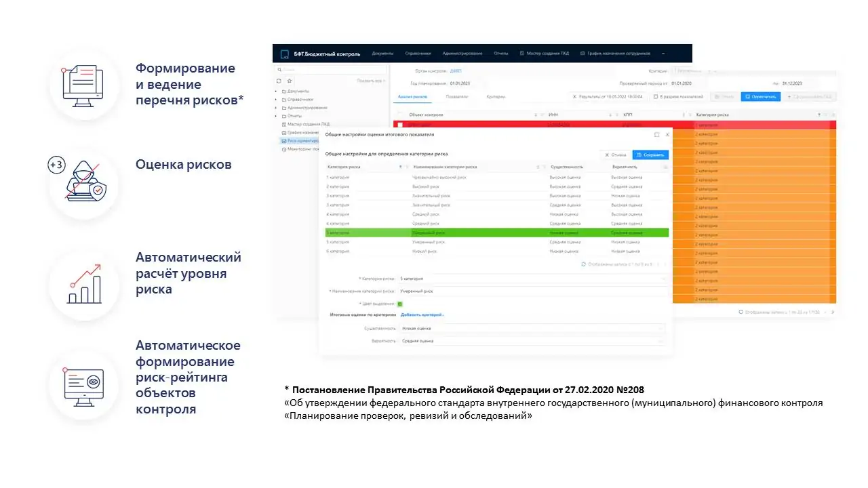Tick the select-all checkbox in Объект контроля header
The image size is (868, 488).
coord(400,115)
